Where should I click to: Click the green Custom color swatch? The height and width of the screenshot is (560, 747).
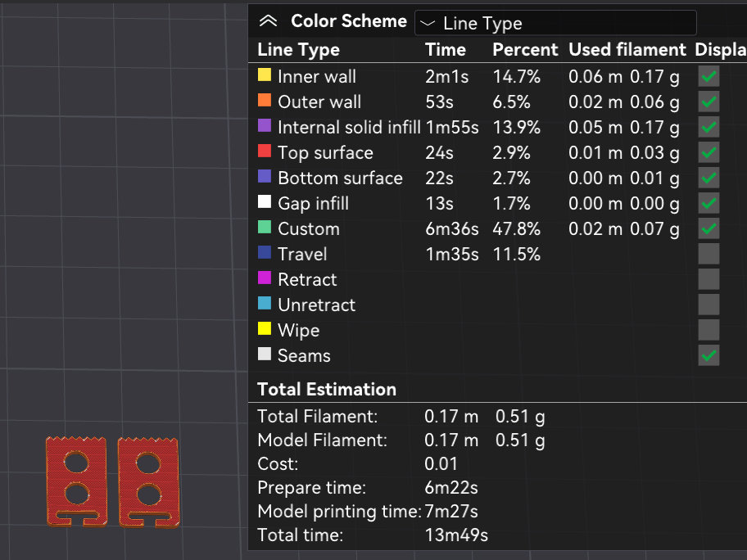coord(265,227)
